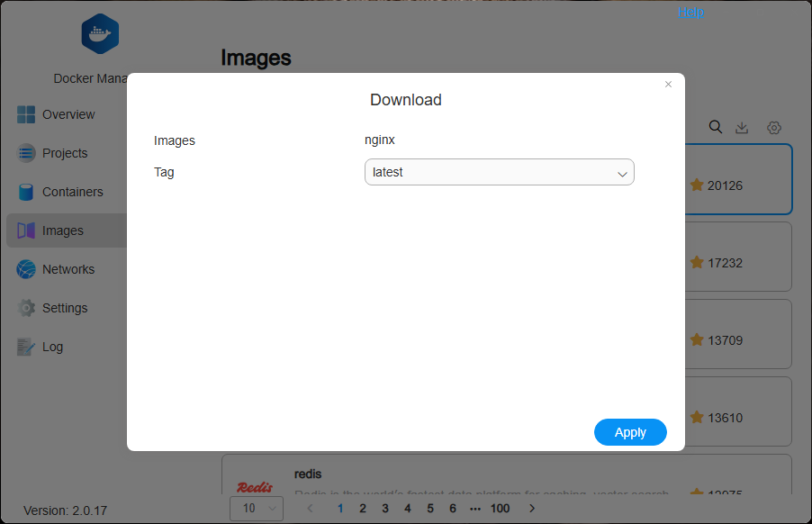This screenshot has width=812, height=524.
Task: Expand the page size dropdown showing 10
Action: 256,508
